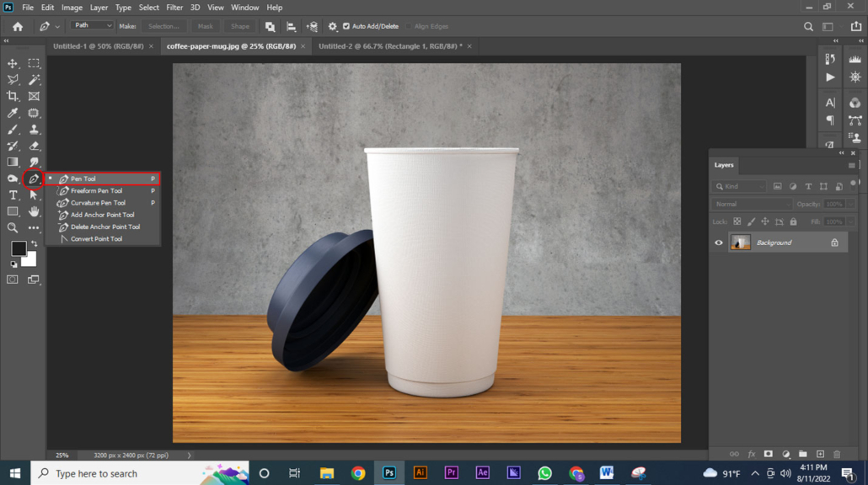Click the Home icon in options bar
Screen dimensions: 868x485
coord(17,27)
